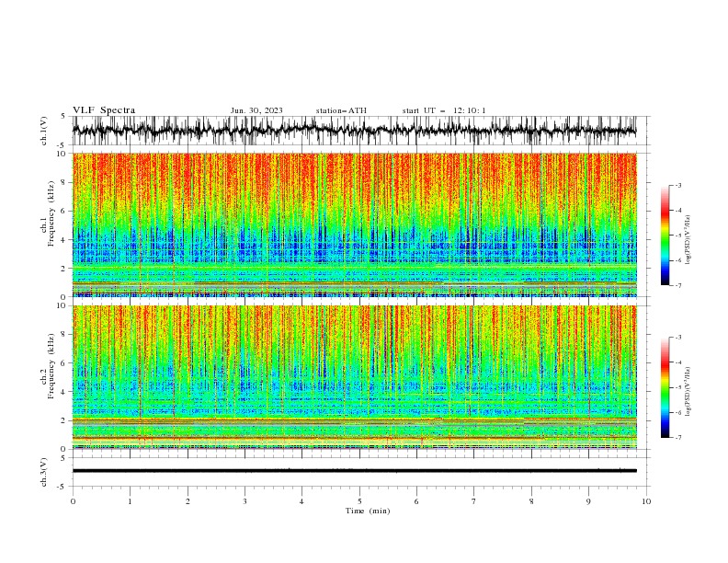Image resolution: width=728 pixels, height=563 pixels.
Task: Click ch.2 frequency tick label '4'
Action: [64, 392]
